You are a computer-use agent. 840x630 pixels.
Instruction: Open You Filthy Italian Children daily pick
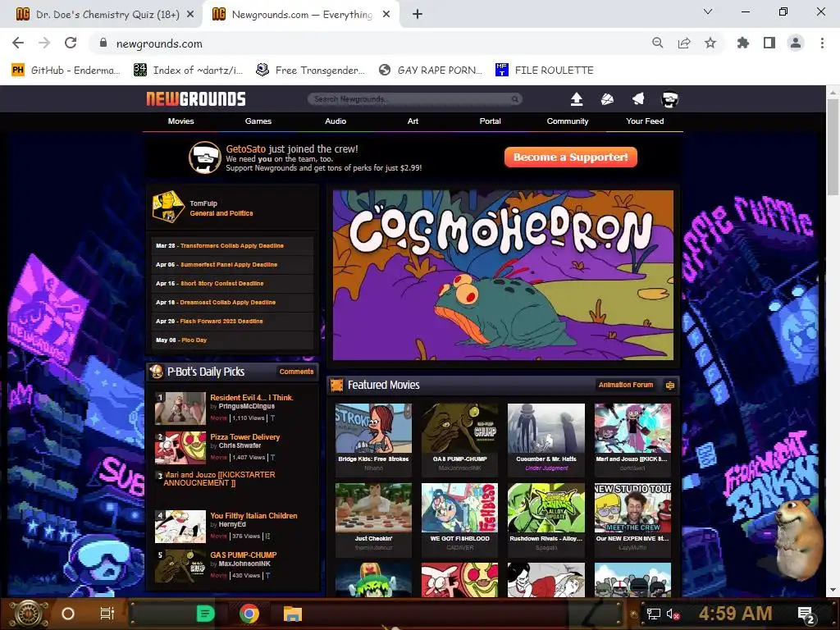coord(253,515)
